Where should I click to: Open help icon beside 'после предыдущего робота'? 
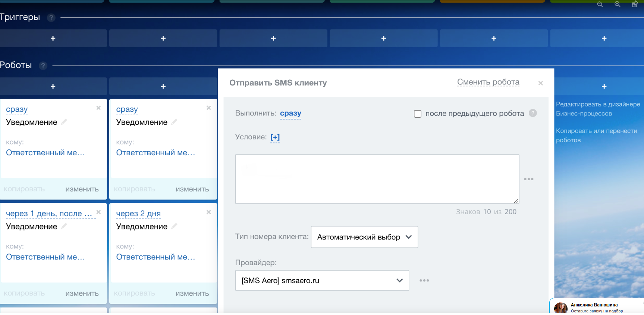533,113
